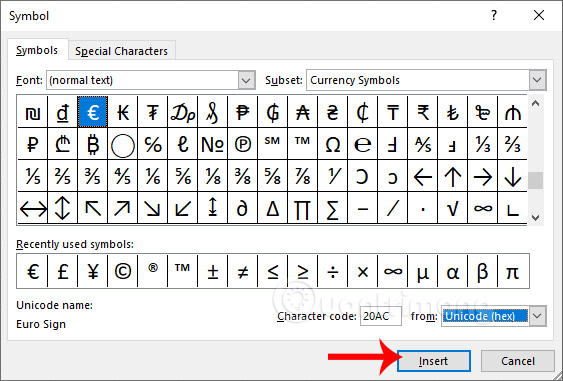Select the Drachma sign
This screenshot has width=563, height=381.
182,112
